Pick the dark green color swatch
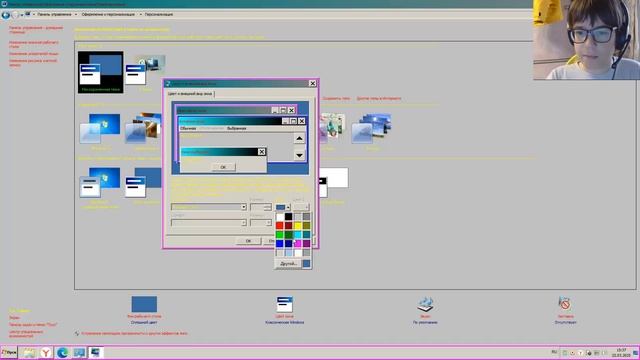 click(x=289, y=234)
